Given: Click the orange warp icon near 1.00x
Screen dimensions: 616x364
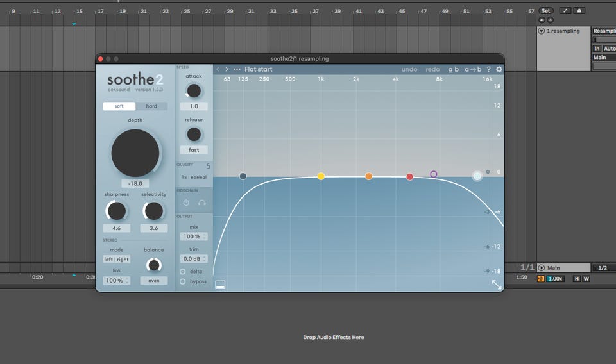Looking at the screenshot, I should [540, 279].
